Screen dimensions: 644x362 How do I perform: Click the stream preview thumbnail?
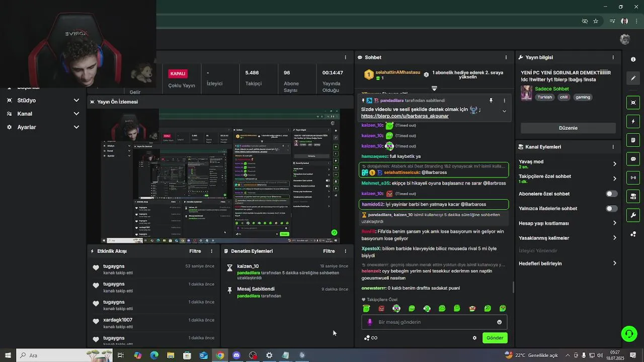point(220,176)
